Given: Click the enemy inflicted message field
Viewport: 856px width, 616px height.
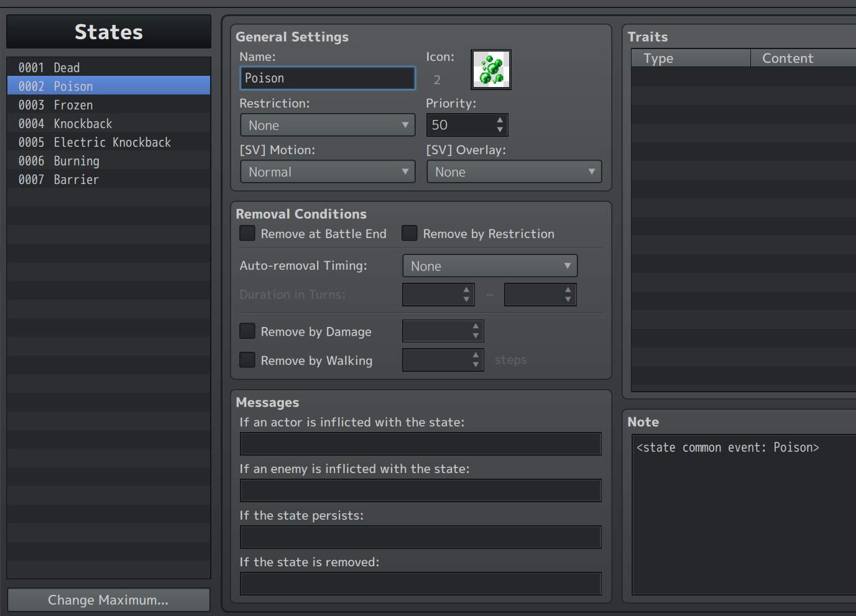Looking at the screenshot, I should click(x=421, y=490).
